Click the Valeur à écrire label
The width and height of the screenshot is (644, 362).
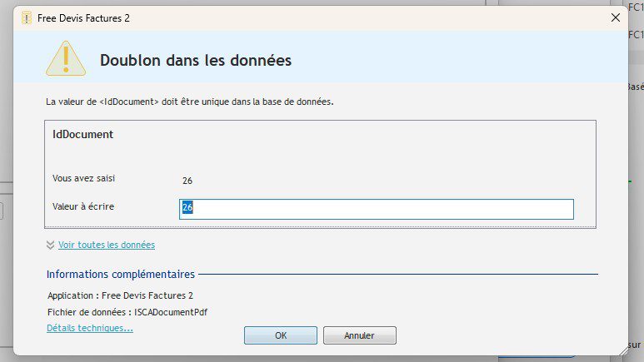83,206
